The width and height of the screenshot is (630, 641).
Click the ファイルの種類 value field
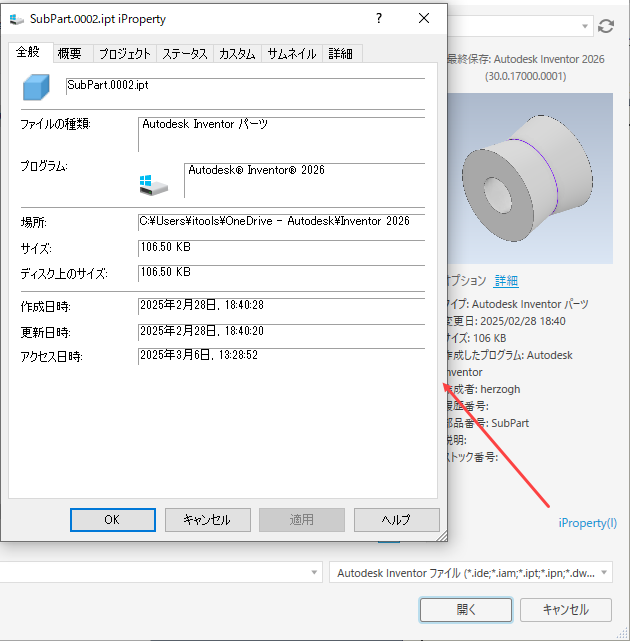pyautogui.click(x=282, y=134)
